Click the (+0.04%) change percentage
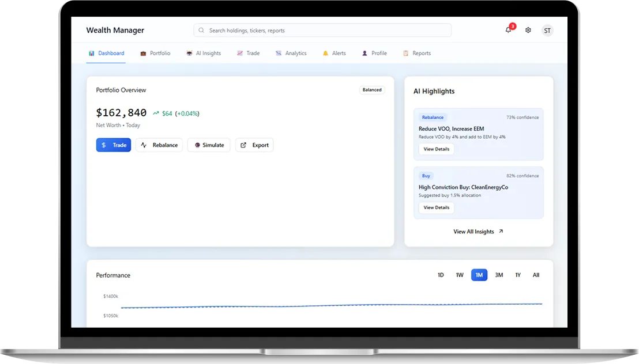 [x=187, y=113]
